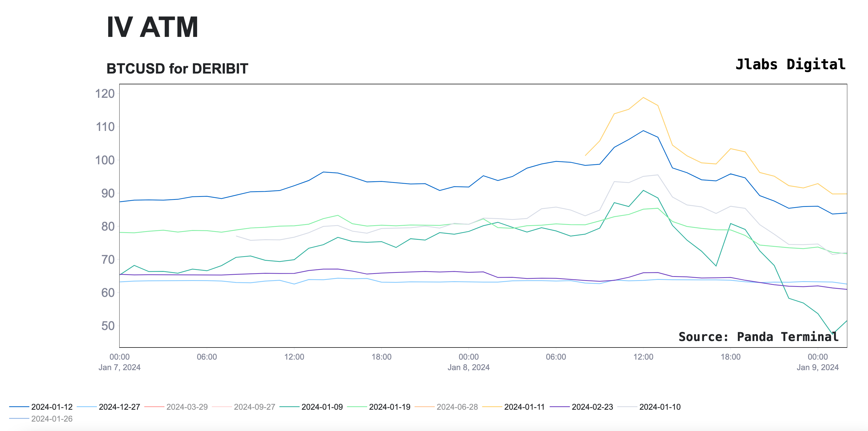
Task: Enable the hidden 2024-03-29 series
Action: pyautogui.click(x=187, y=407)
